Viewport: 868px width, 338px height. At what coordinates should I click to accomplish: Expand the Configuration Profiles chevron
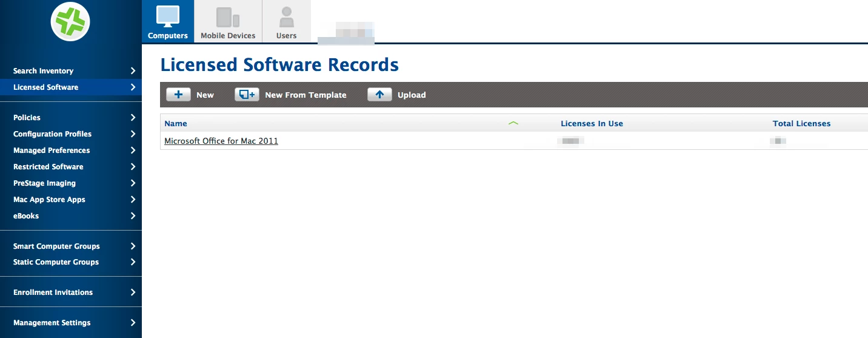pos(133,134)
